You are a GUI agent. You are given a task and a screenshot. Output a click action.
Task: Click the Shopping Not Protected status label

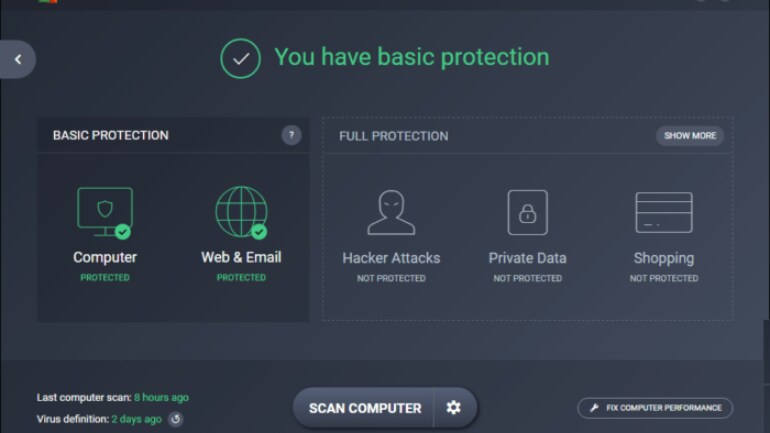pos(664,278)
